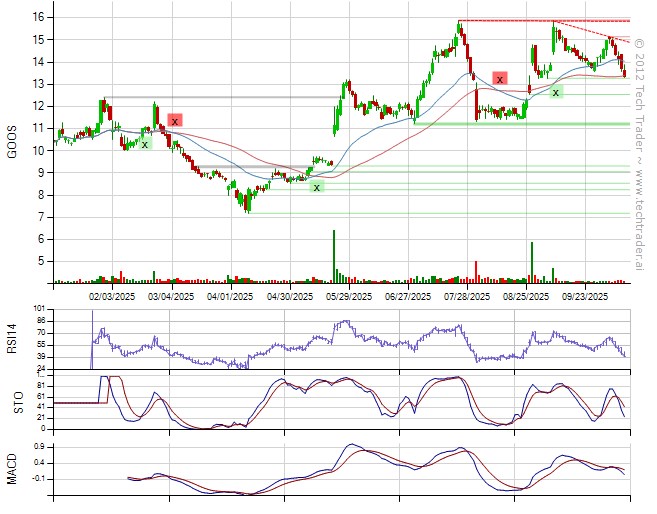
Task: Select the STO indicator panel label
Action: tap(13, 401)
